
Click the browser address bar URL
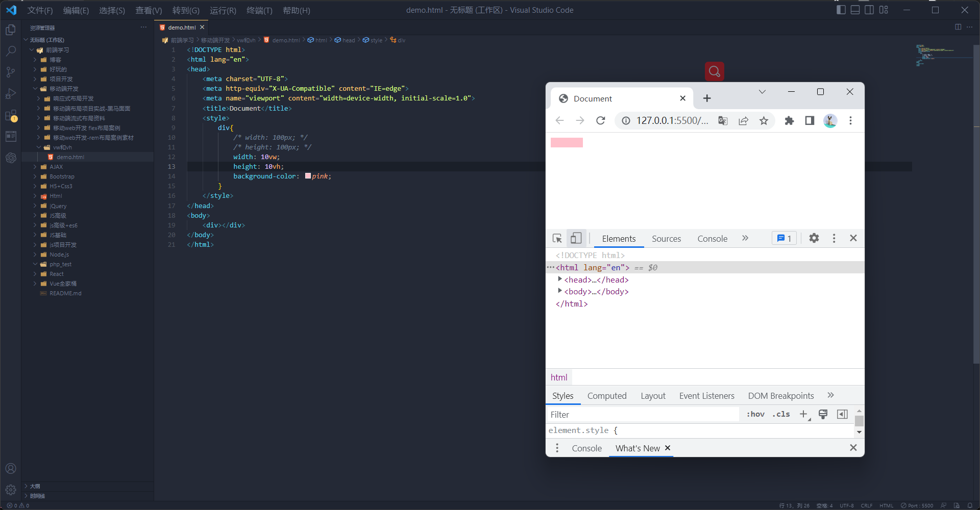tap(672, 120)
